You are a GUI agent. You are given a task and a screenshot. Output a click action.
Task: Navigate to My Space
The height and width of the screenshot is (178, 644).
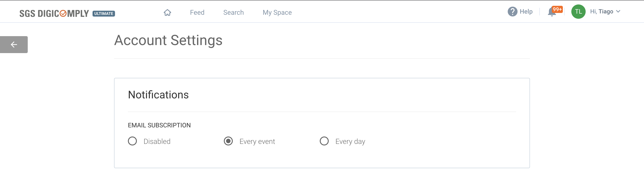click(277, 12)
